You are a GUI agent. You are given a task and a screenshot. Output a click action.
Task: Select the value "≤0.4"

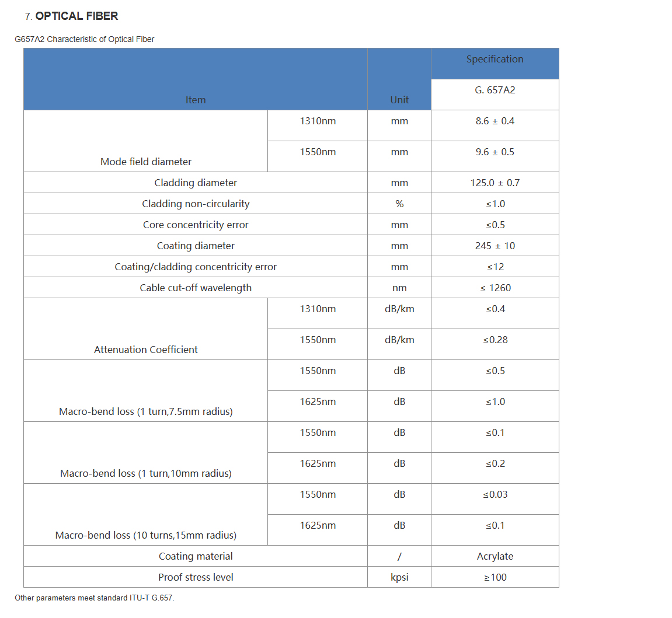495,309
